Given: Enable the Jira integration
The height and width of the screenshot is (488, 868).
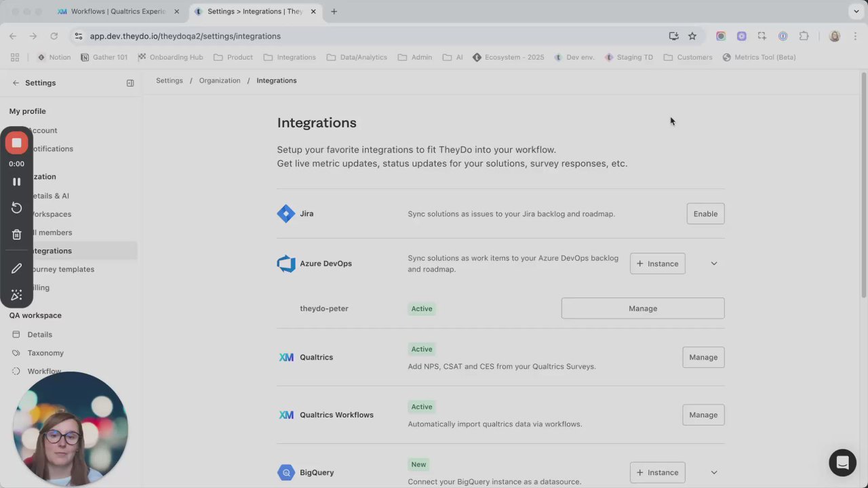Looking at the screenshot, I should point(705,213).
